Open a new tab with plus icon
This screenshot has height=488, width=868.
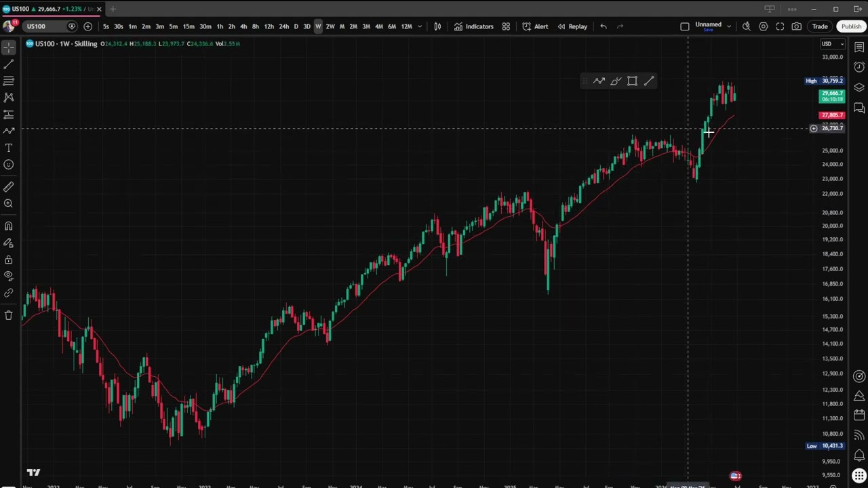point(113,9)
